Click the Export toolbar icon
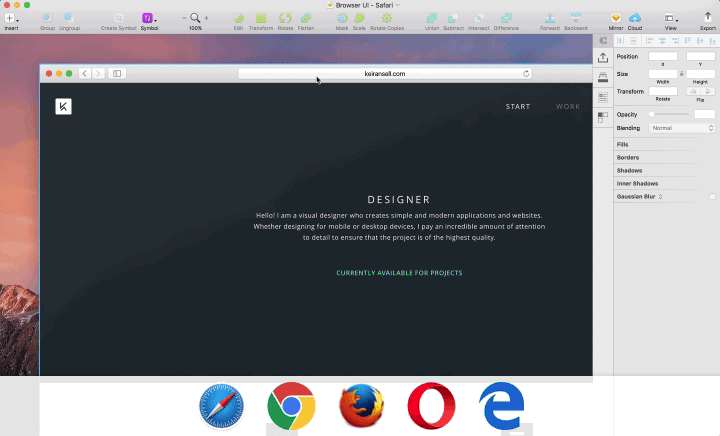 [x=708, y=17]
